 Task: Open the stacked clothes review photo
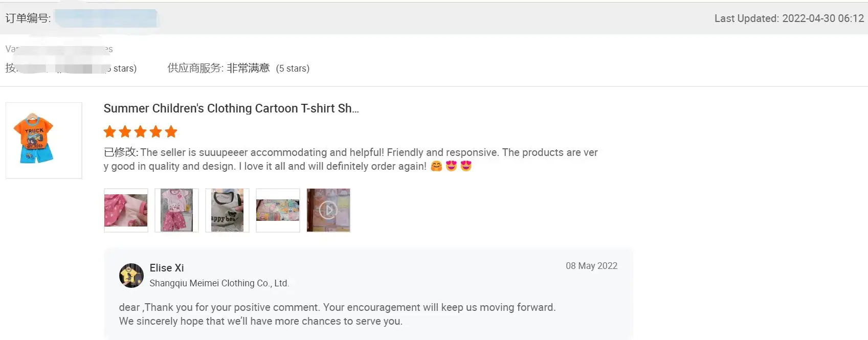coord(278,210)
